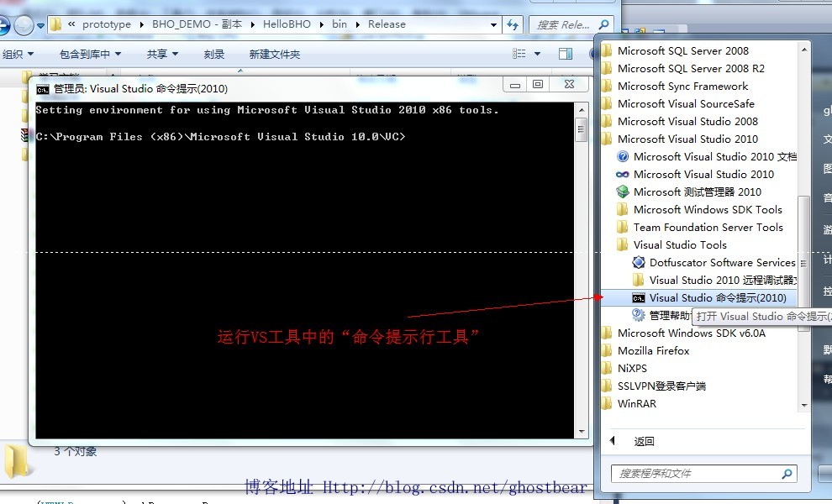Open the address bar history dropdown
Image resolution: width=832 pixels, height=504 pixels.
pyautogui.click(x=493, y=25)
